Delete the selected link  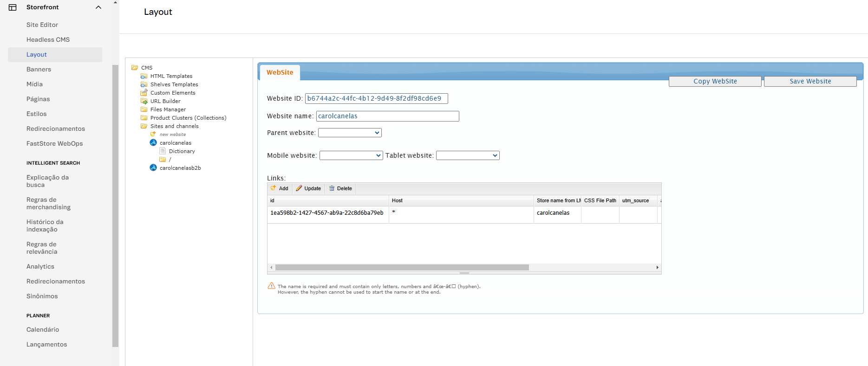tap(340, 188)
